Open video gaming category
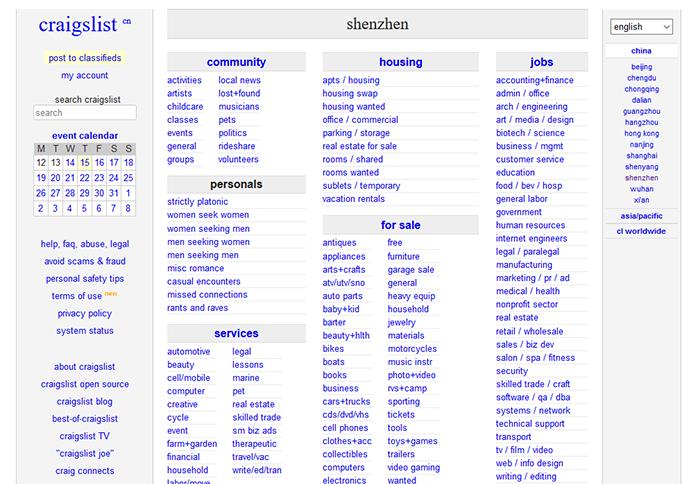Image resolution: width=700 pixels, height=484 pixels. (x=413, y=467)
